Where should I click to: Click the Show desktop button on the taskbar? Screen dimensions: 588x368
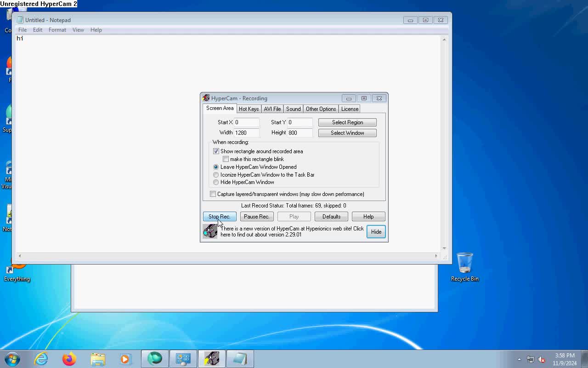click(x=585, y=359)
